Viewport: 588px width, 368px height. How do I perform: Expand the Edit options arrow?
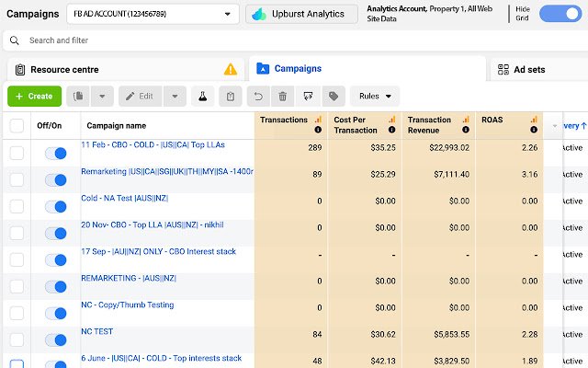pos(175,96)
